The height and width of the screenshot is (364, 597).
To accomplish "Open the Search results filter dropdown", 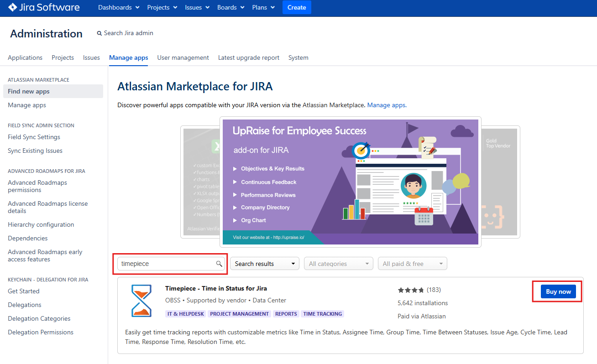I will pyautogui.click(x=264, y=264).
